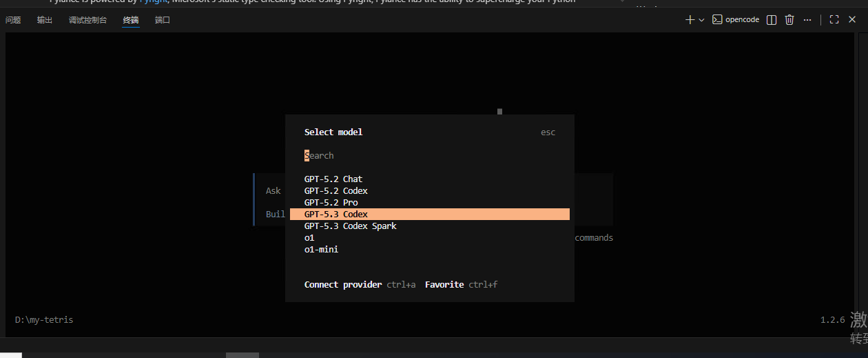Viewport: 868px width, 358px height.
Task: Click esc to dismiss model dialog
Action: 548,132
